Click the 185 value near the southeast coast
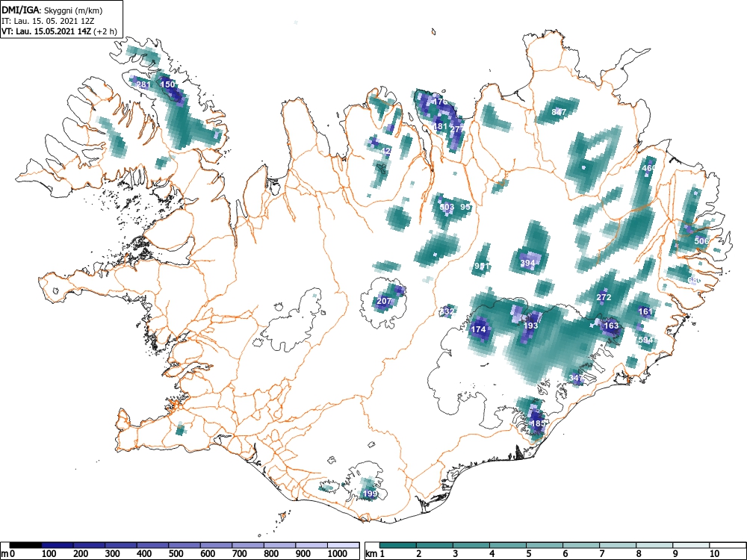 coord(537,423)
